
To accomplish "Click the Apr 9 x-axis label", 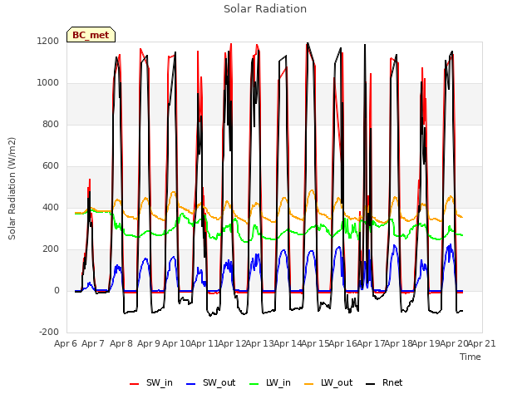I will 149,343.
